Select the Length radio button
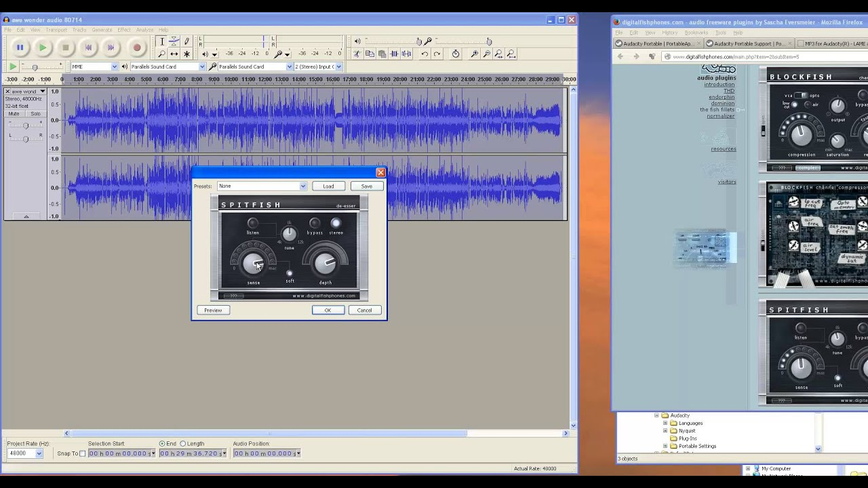Image resolution: width=868 pixels, height=488 pixels. point(183,443)
